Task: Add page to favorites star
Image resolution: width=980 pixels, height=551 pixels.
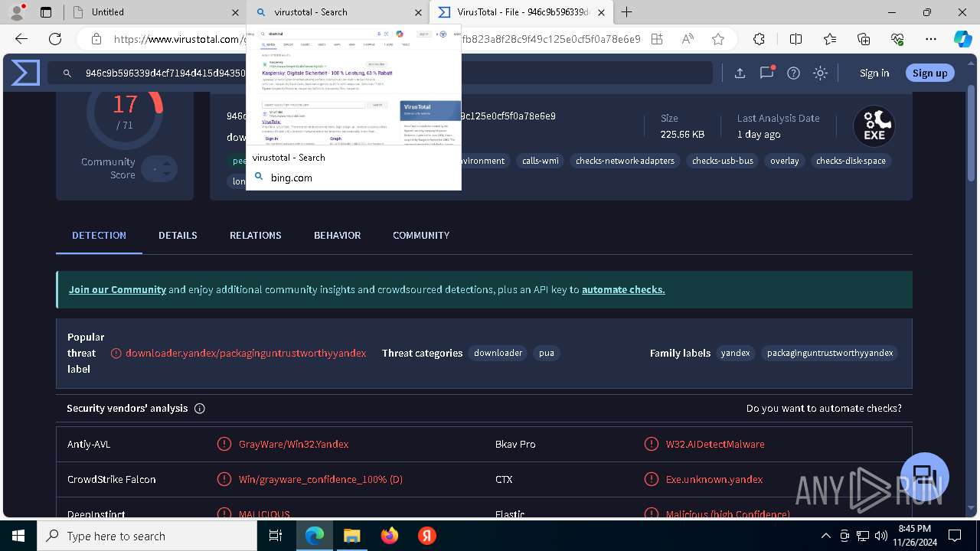Action: click(718, 39)
